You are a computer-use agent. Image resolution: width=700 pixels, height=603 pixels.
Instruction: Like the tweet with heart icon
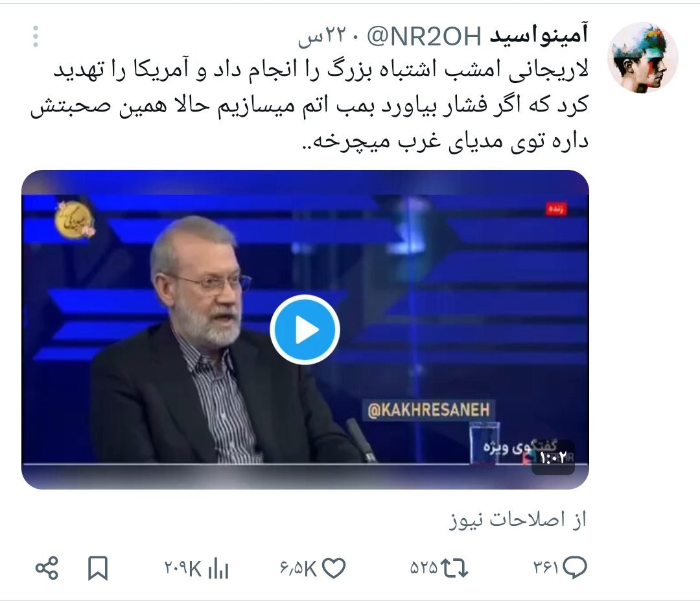334,568
